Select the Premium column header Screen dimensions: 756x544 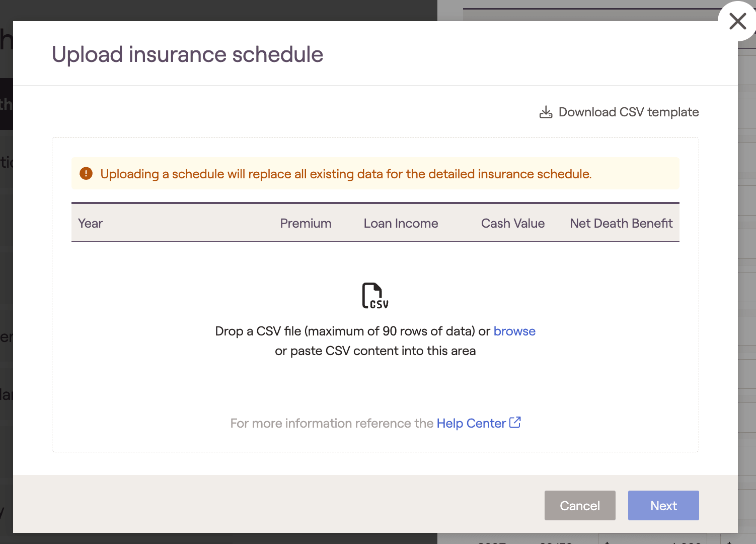click(306, 224)
